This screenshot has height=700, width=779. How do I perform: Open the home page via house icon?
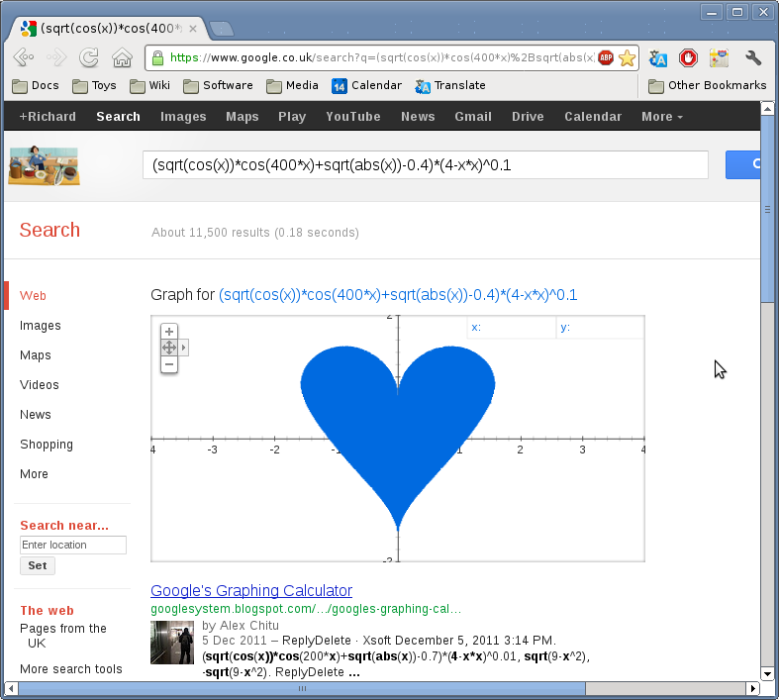(122, 57)
